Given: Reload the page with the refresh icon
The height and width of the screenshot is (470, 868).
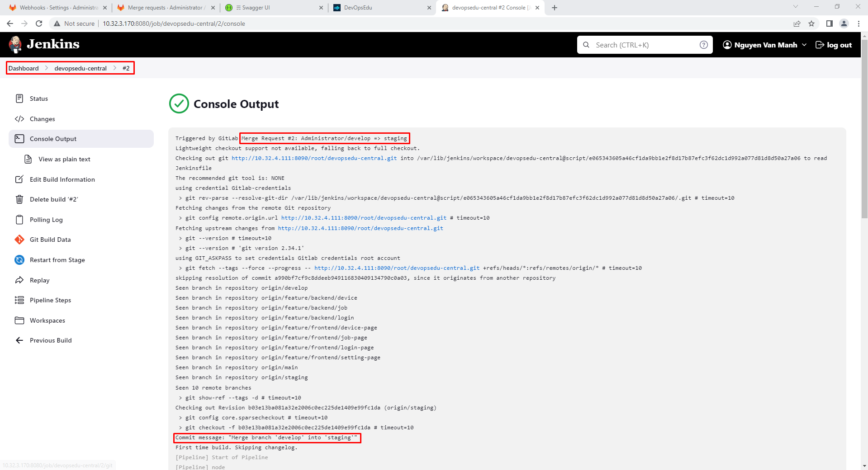Looking at the screenshot, I should (x=39, y=23).
